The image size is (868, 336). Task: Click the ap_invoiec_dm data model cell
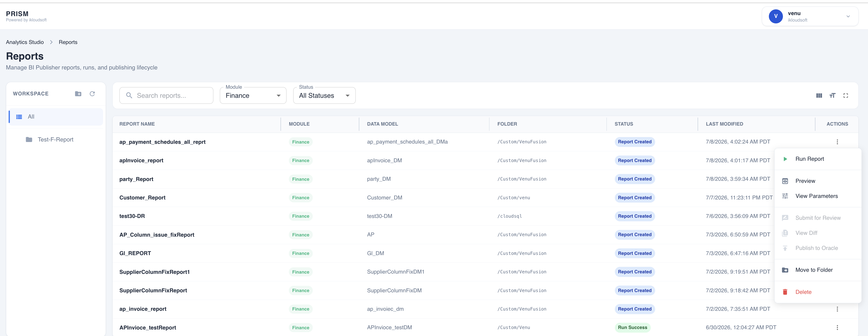click(385, 309)
